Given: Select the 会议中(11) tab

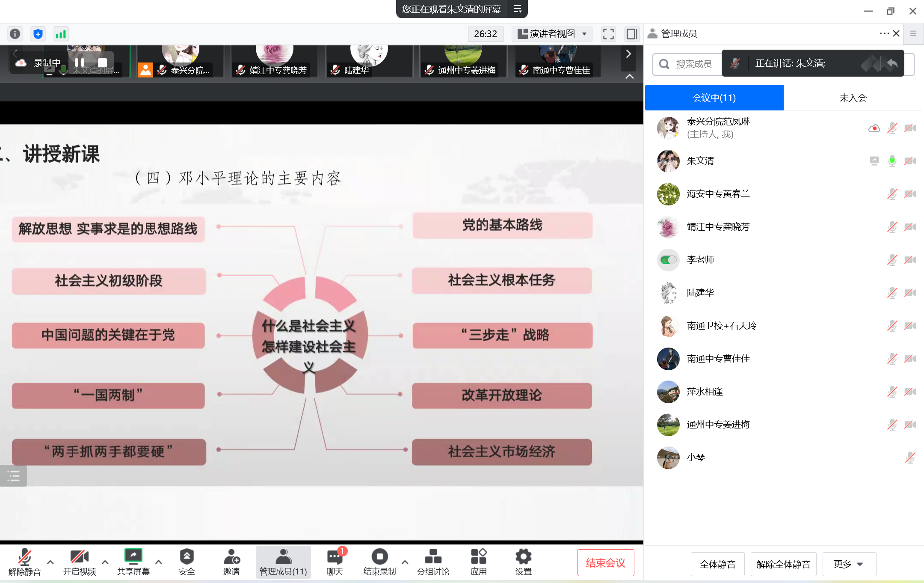Looking at the screenshot, I should 714,98.
